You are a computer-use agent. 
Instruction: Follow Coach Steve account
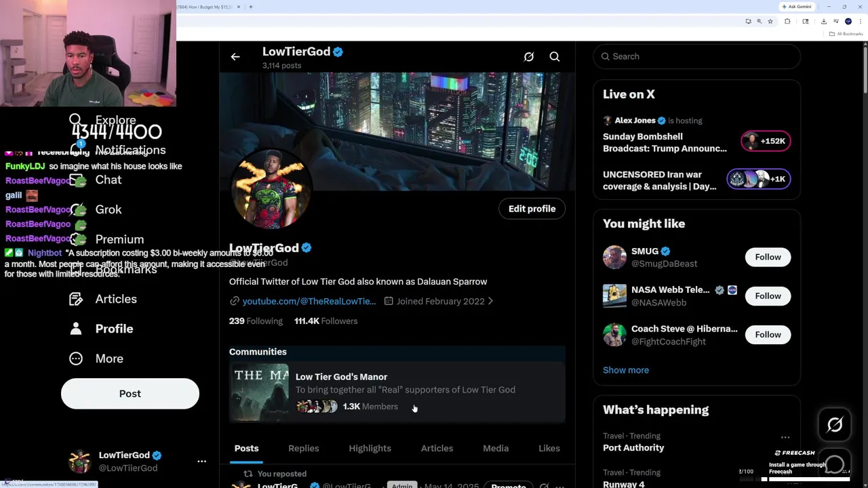coord(768,334)
